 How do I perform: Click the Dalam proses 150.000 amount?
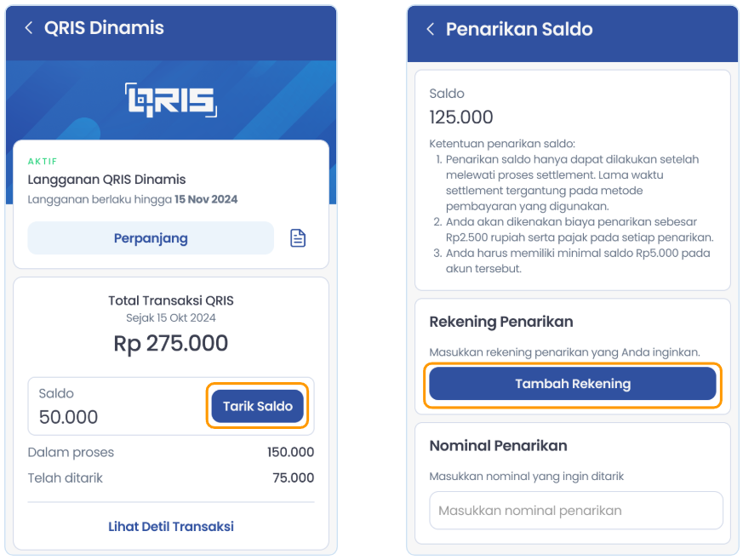click(290, 452)
